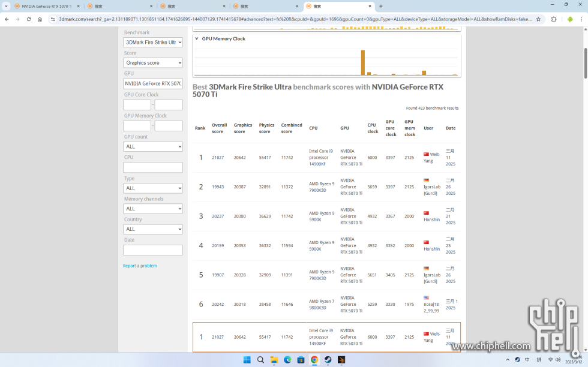Screen dimensions: 588x367
Task: Close the NVIDIA GeForce RTX 5070 Ti tab
Action: (x=79, y=6)
